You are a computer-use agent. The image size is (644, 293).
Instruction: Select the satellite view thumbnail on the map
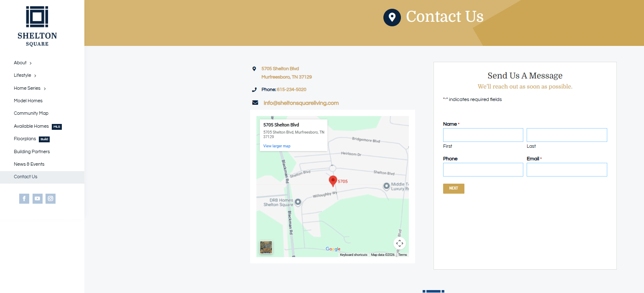click(266, 247)
